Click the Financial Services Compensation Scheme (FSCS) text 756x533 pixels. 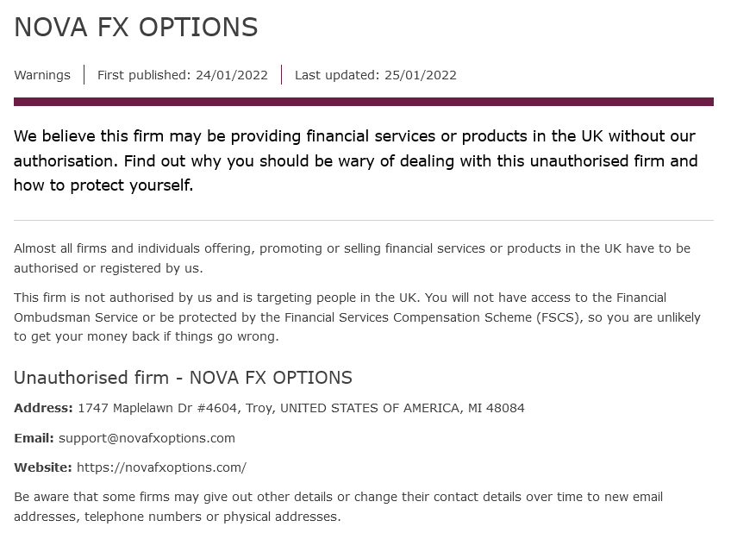[x=432, y=317]
